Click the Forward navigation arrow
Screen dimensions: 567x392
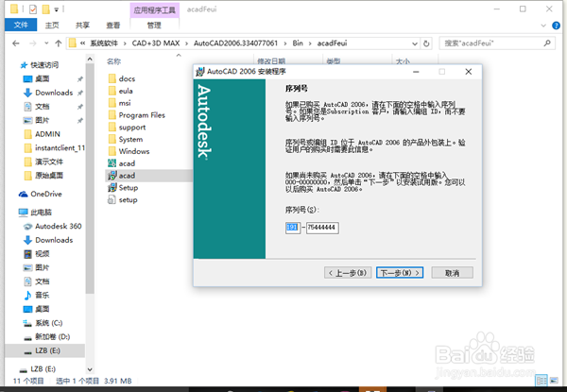click(x=32, y=43)
